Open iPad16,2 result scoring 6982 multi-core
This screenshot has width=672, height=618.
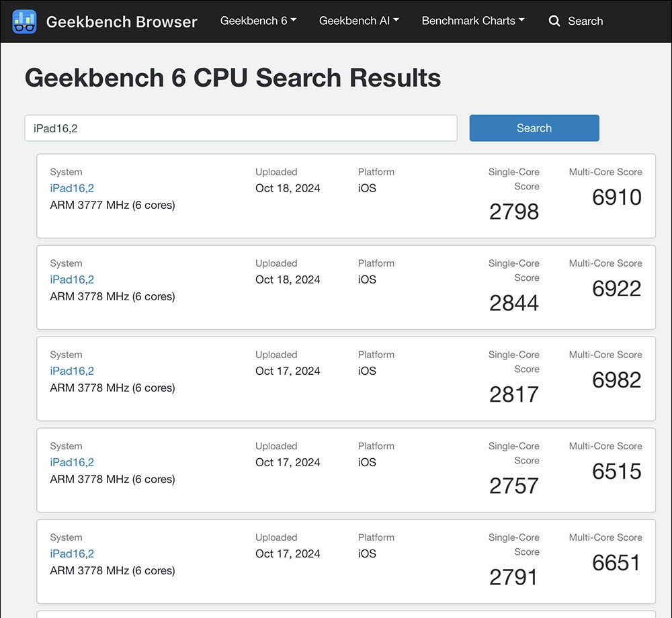(x=72, y=371)
